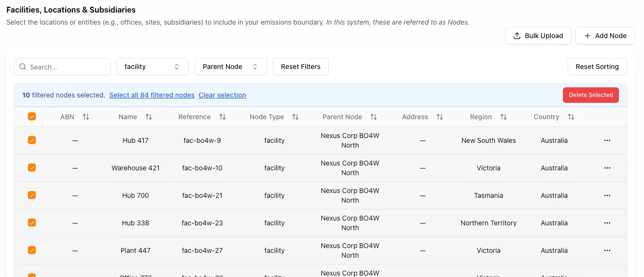Sort the table by Node Type column

295,117
